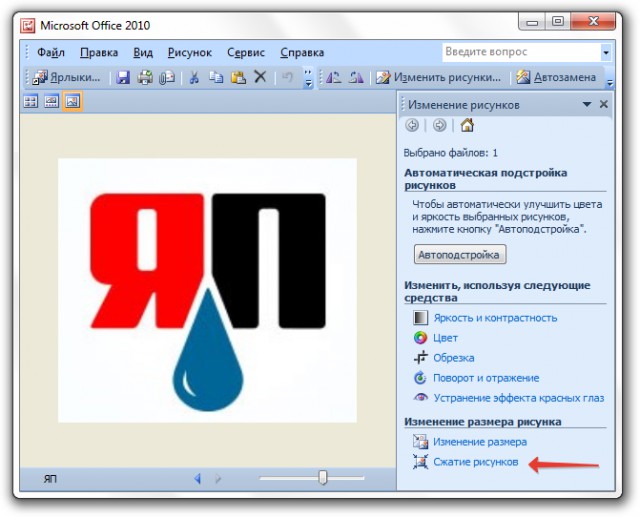Screen dimensions: 640x517
Task: Click the Ярлыки toolbar button
Action: pos(66,77)
